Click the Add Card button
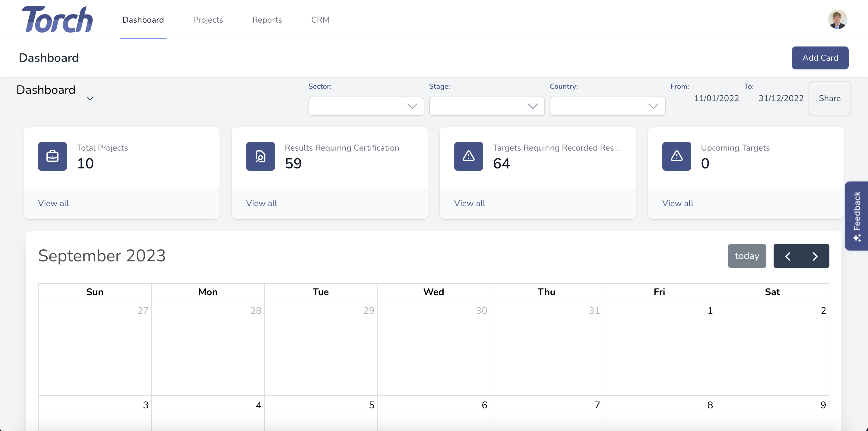 point(820,58)
